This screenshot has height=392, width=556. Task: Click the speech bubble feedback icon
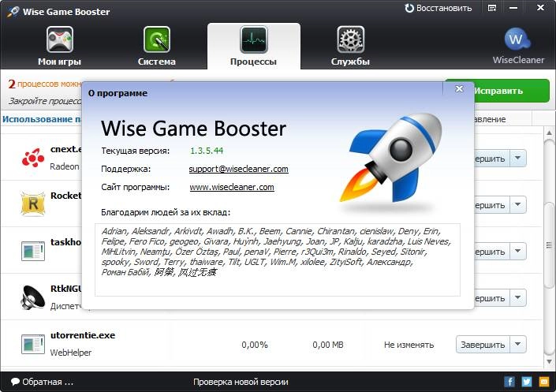tap(15, 382)
